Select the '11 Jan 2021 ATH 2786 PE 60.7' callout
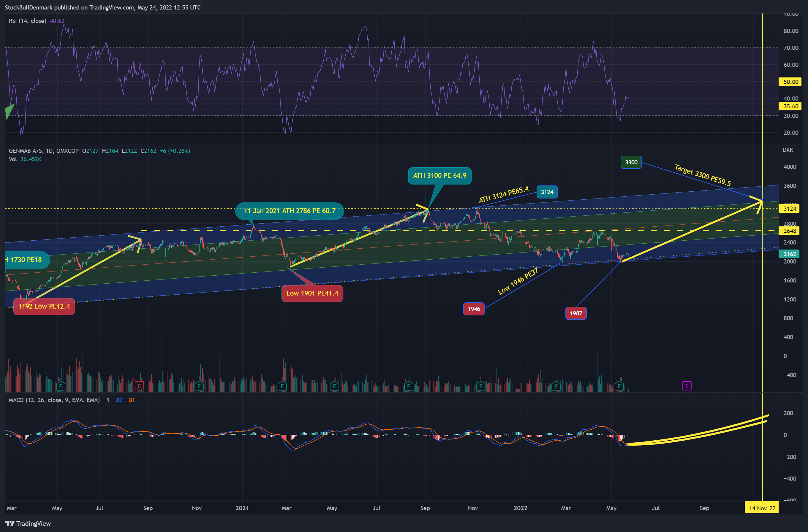 click(290, 211)
